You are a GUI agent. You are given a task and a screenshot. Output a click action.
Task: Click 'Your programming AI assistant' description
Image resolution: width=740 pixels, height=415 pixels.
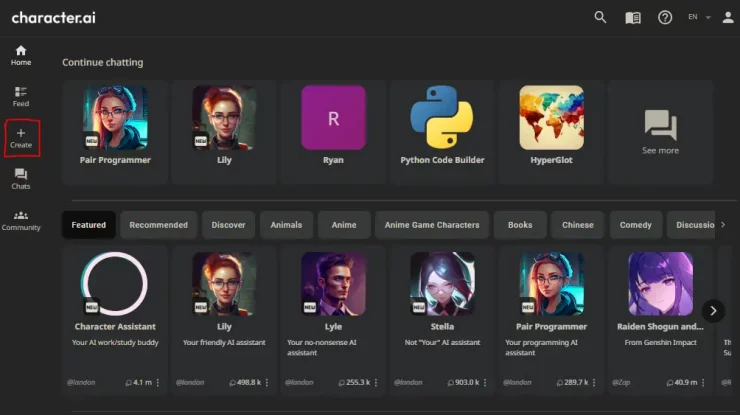click(x=541, y=347)
